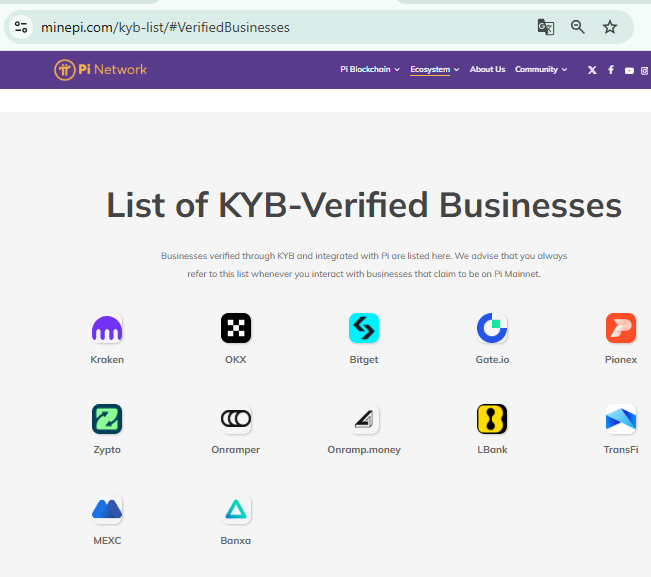Click the Banxa logo icon
This screenshot has width=651, height=577.
(236, 509)
